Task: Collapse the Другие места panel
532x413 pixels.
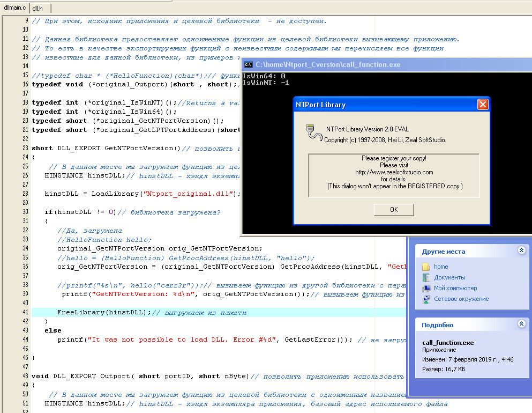Action: point(521,250)
